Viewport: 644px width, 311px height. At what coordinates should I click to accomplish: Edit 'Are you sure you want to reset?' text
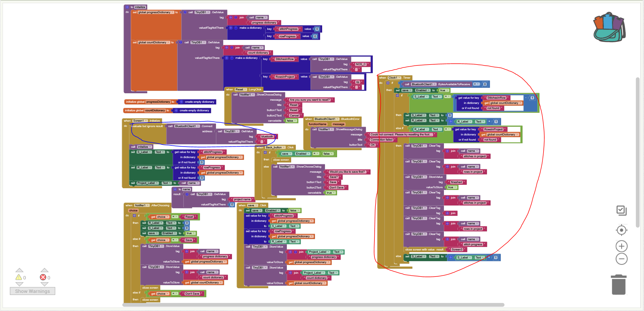pyautogui.click(x=310, y=100)
